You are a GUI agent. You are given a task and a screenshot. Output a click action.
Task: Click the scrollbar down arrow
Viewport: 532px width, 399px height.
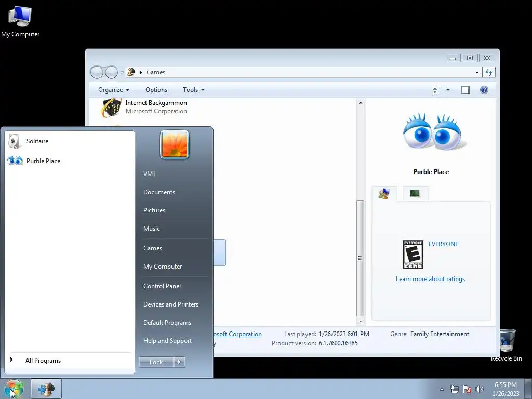coord(361,321)
